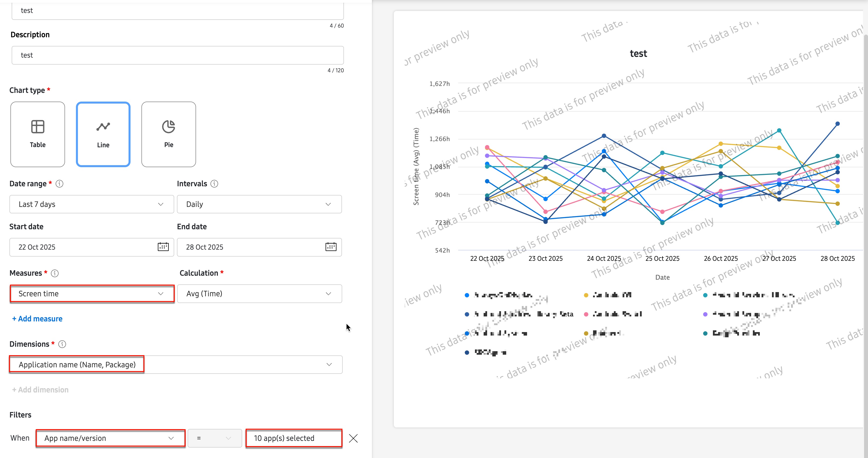Remove the App name/version filter row
Screen dimensions: 868x458
click(353, 438)
